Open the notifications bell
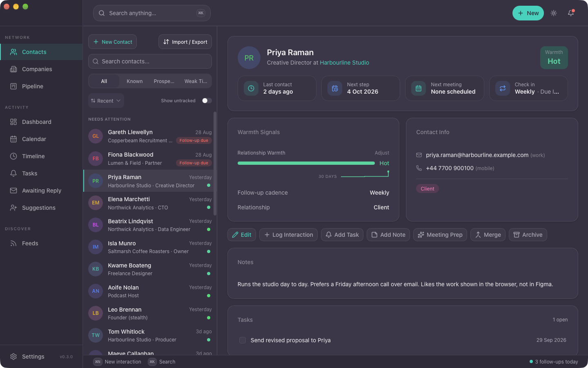This screenshot has height=368, width=588. tap(571, 13)
